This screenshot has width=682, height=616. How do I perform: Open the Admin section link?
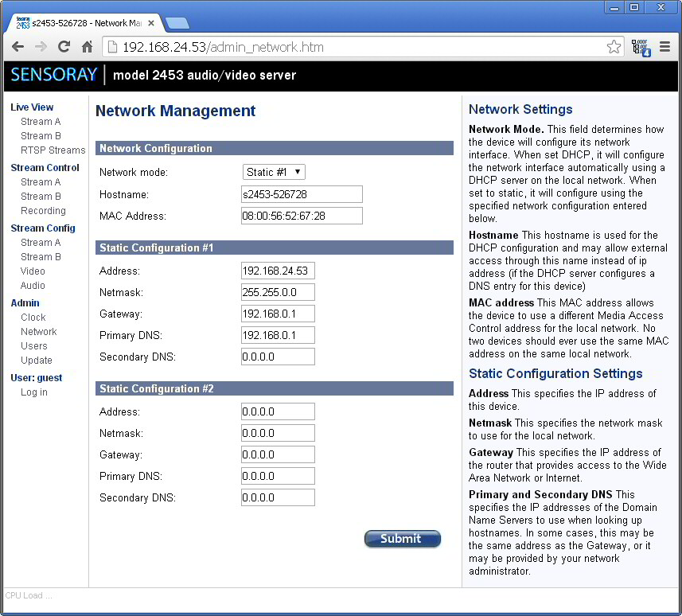click(25, 302)
